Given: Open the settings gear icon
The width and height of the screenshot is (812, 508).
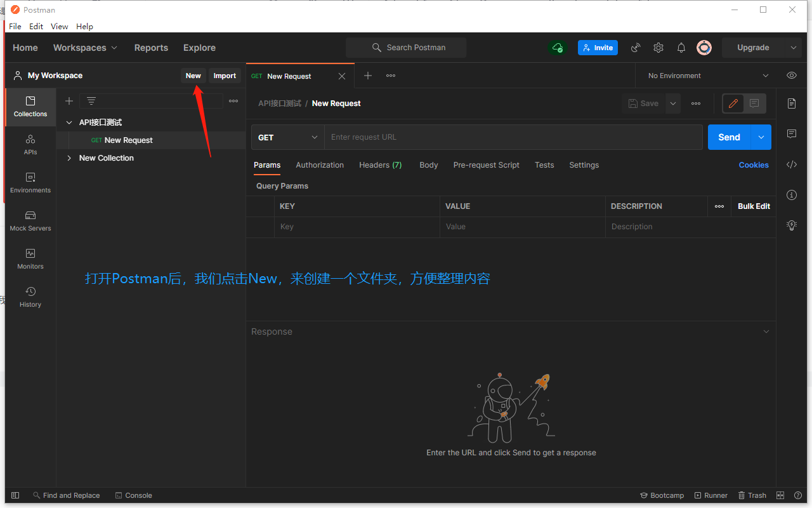Looking at the screenshot, I should [658, 48].
